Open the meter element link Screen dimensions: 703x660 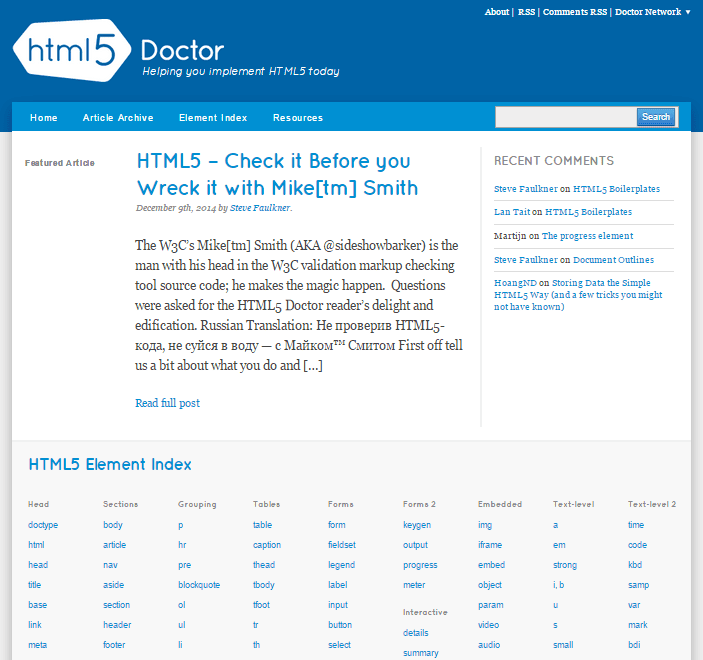click(x=414, y=585)
